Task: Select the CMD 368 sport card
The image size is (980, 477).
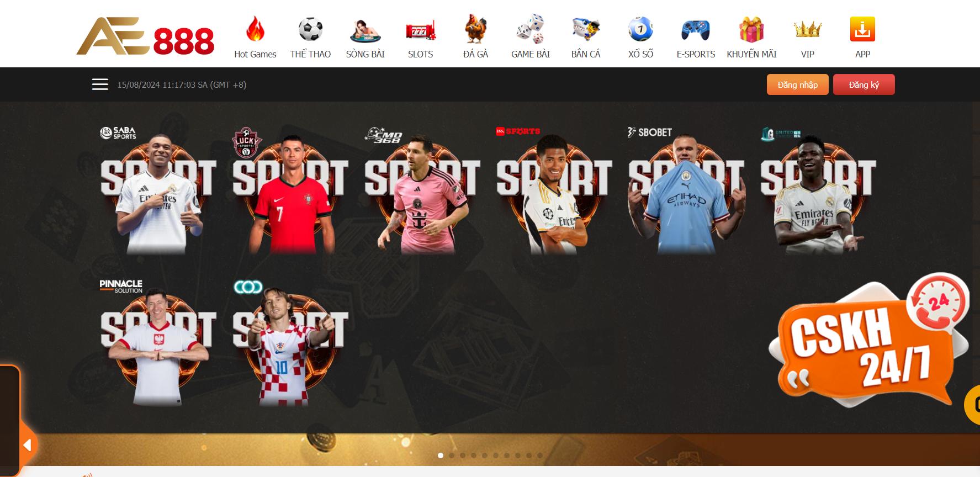Action: [422, 190]
